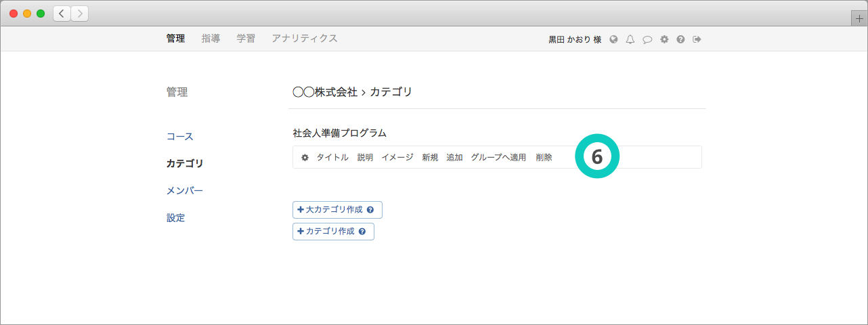Click the help icon on カテゴリ作成 button
The image size is (868, 325).
click(x=362, y=232)
